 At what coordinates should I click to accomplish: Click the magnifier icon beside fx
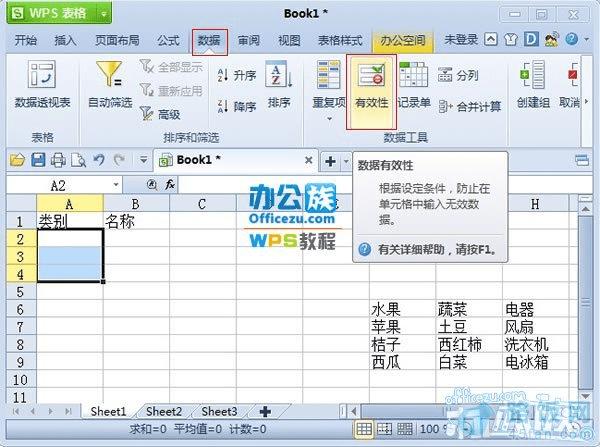[x=152, y=185]
